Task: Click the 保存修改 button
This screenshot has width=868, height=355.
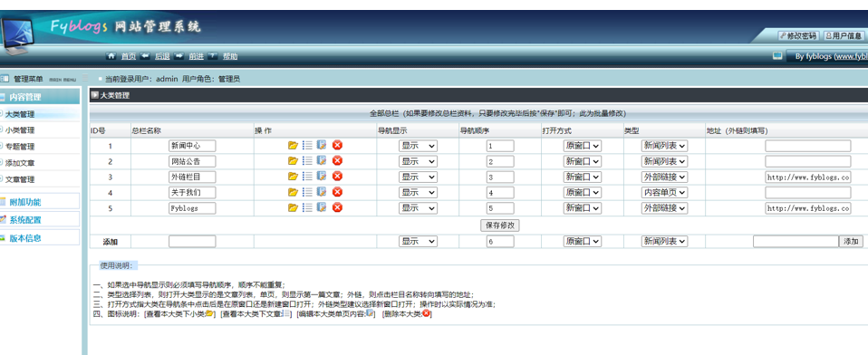Action: coord(500,225)
